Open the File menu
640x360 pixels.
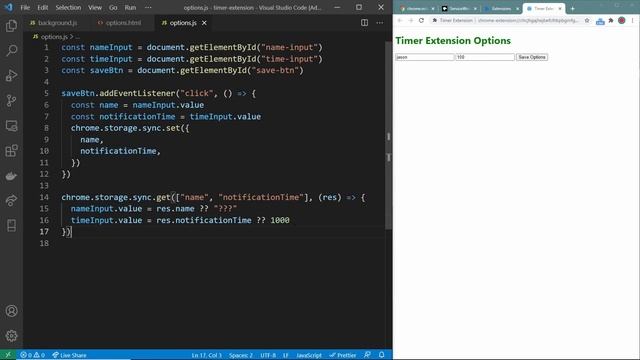(25, 7)
